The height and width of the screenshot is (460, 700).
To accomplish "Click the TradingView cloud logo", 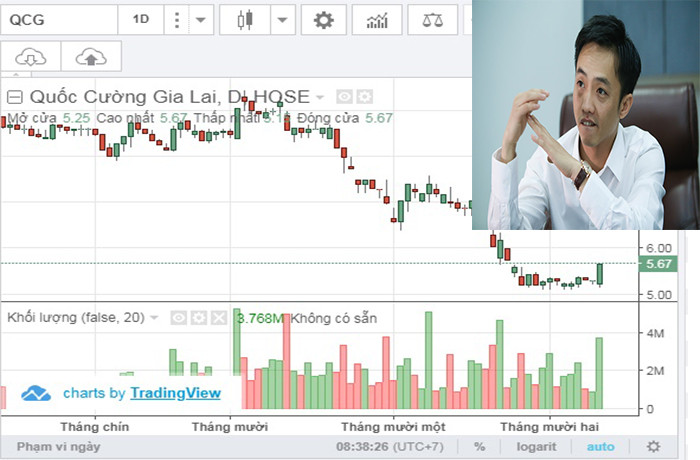I will (x=36, y=393).
